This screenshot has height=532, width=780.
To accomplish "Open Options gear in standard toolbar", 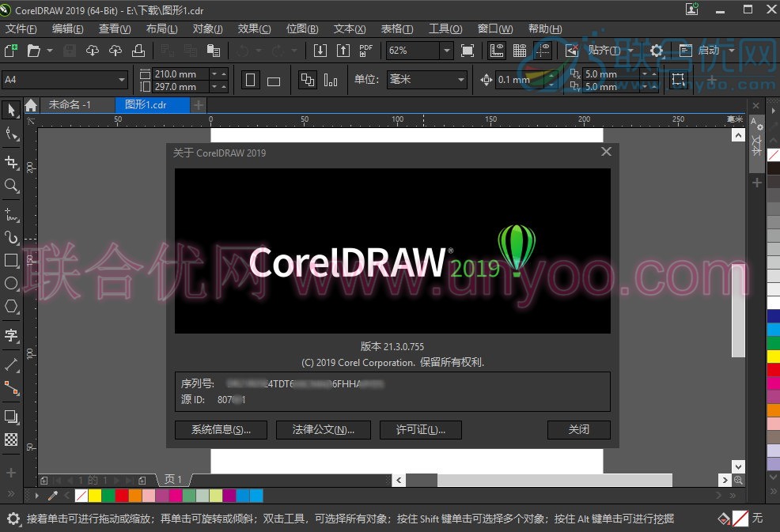I will [x=656, y=51].
